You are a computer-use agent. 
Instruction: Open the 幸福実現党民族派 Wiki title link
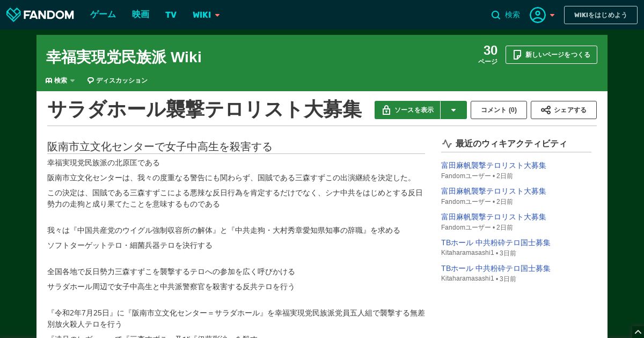124,57
